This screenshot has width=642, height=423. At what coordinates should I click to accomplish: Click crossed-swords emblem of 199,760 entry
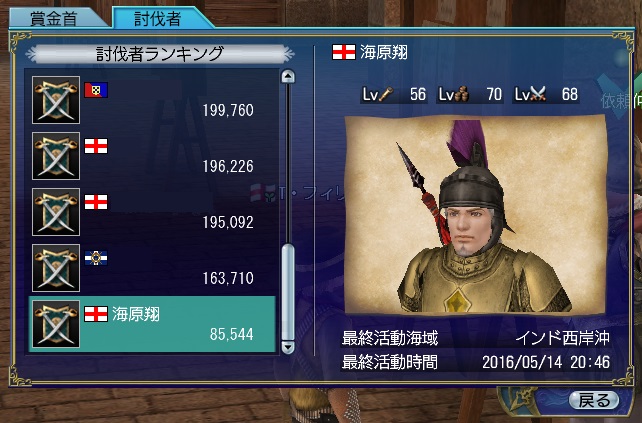coord(56,100)
